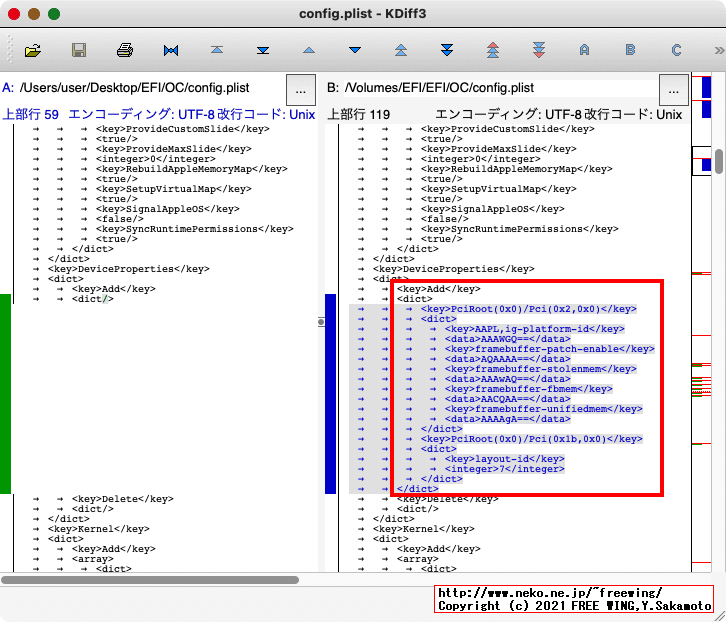Click the Save floppy disk icon
This screenshot has height=622, width=726.
[x=79, y=50]
